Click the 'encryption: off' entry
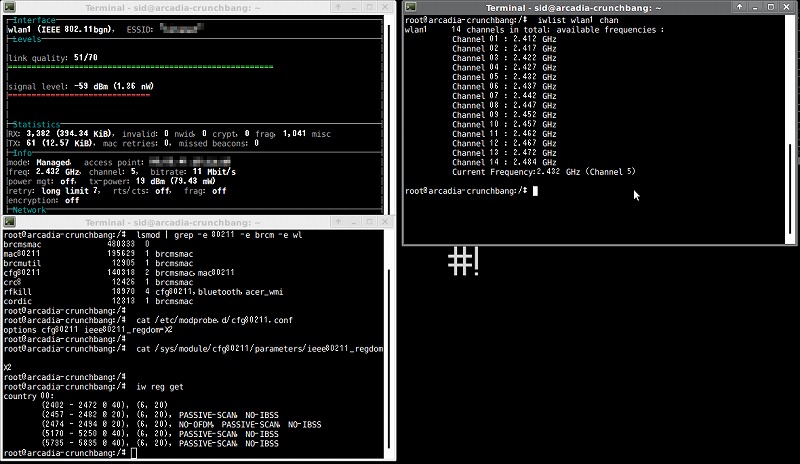 43,201
